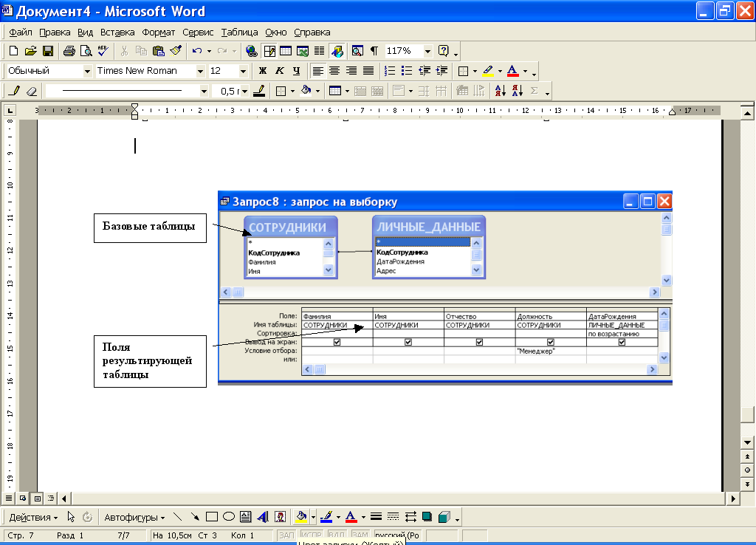Print the document
This screenshot has width=756, height=545.
tap(69, 51)
